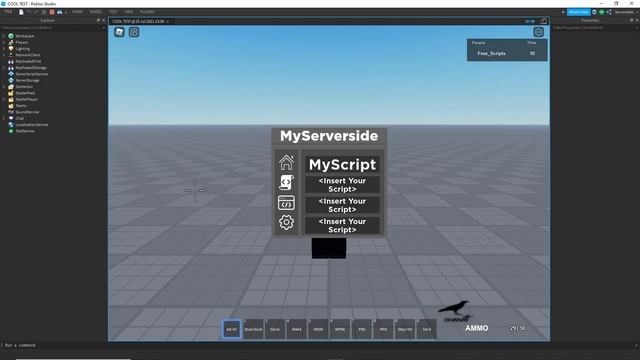This screenshot has height=360, width=640.
Task: Expand the Chat node in Explorer
Action: coord(4,118)
